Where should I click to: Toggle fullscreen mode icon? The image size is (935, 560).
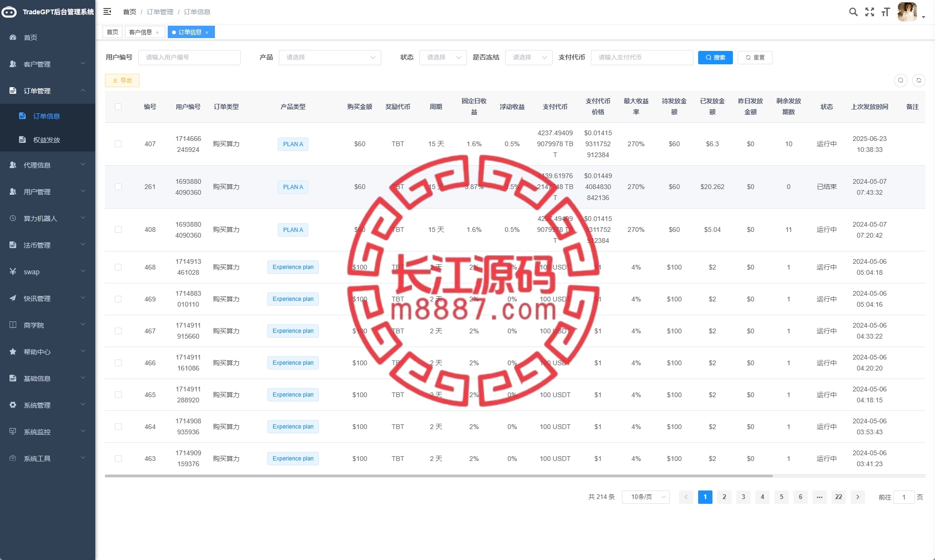tap(870, 12)
